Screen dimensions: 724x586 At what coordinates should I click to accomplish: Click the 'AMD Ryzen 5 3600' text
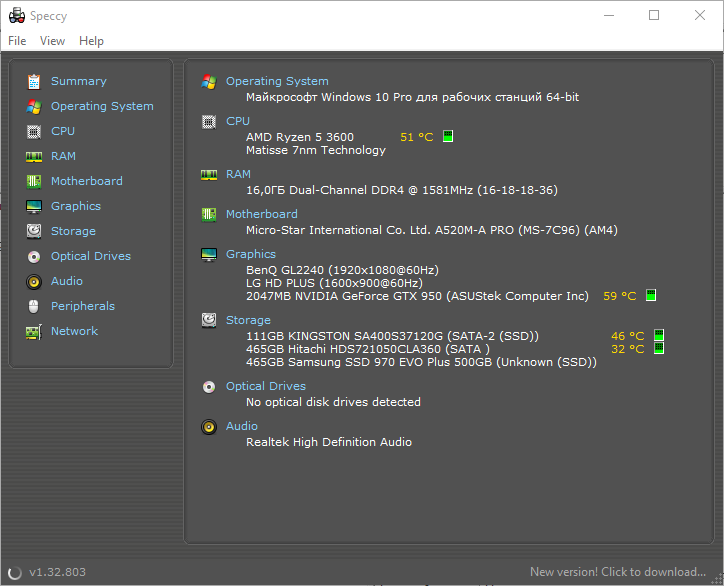pyautogui.click(x=300, y=137)
